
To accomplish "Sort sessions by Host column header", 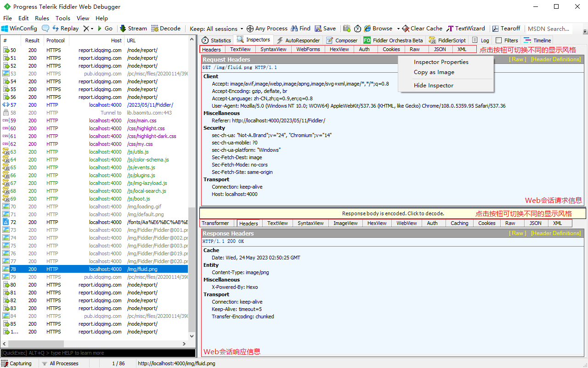I will click(x=96, y=40).
